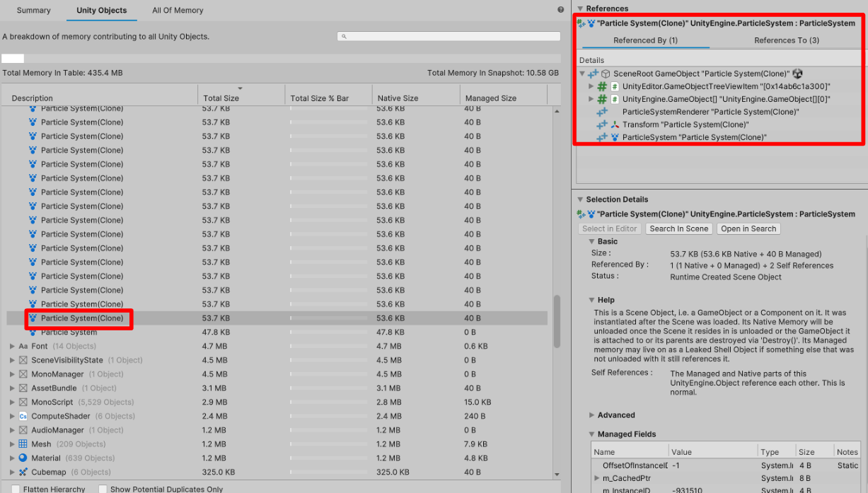Click the particle icon in References header

[x=591, y=23]
